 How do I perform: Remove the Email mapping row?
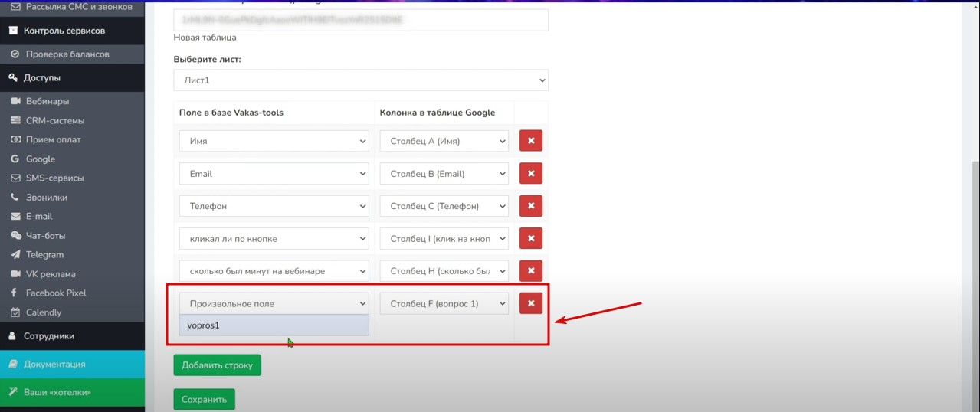tap(530, 174)
